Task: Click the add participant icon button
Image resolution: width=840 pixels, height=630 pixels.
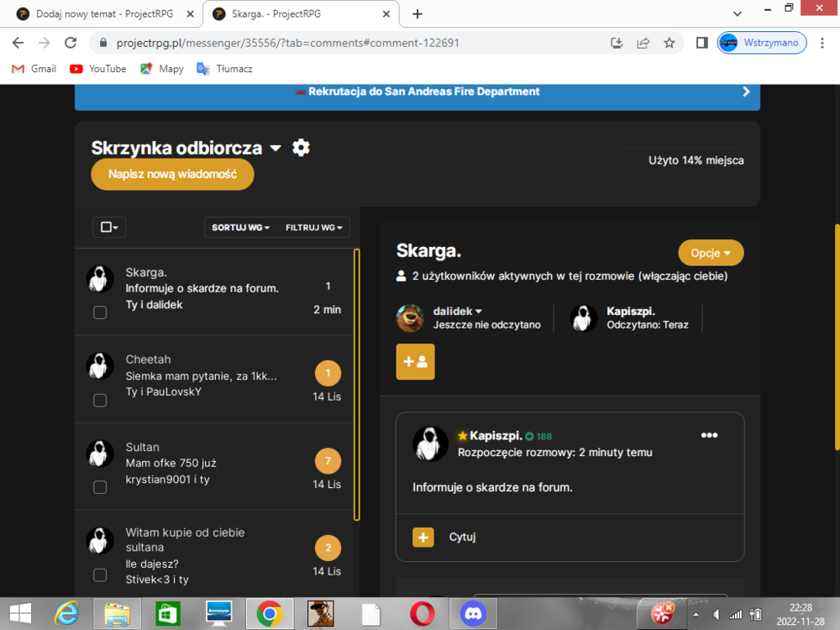Action: [415, 361]
